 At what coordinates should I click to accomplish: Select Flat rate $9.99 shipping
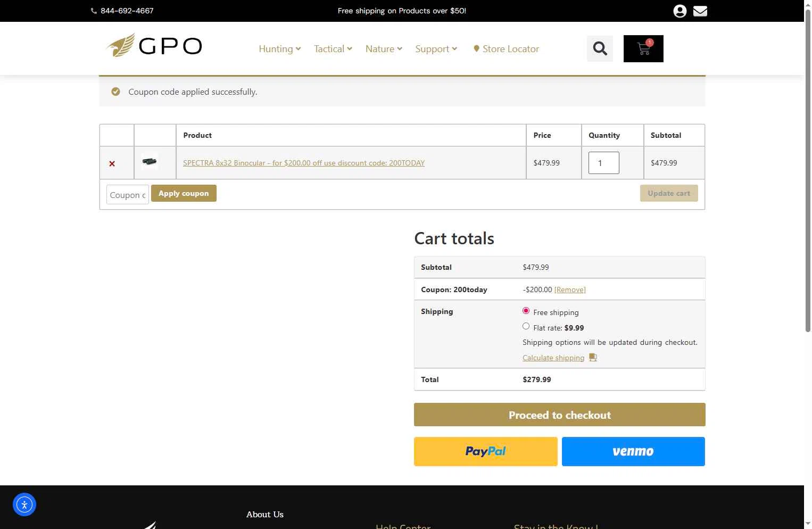(526, 326)
